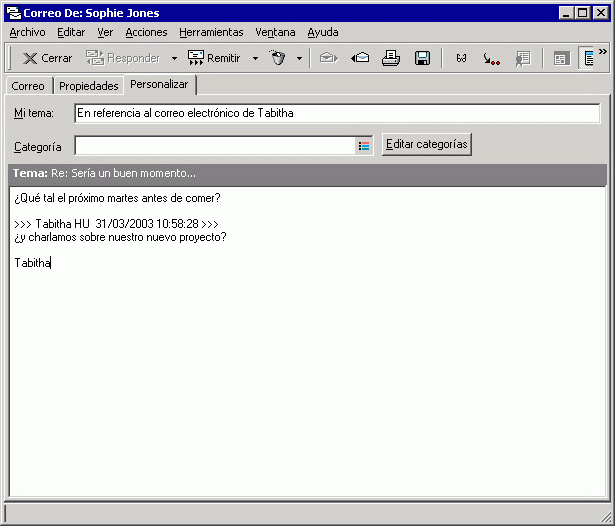The width and height of the screenshot is (615, 526).
Task: Click the Categoría input field
Action: [215, 146]
